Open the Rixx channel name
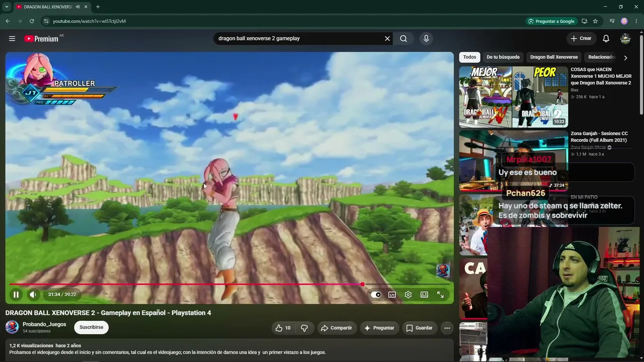644x362 pixels. click(575, 90)
